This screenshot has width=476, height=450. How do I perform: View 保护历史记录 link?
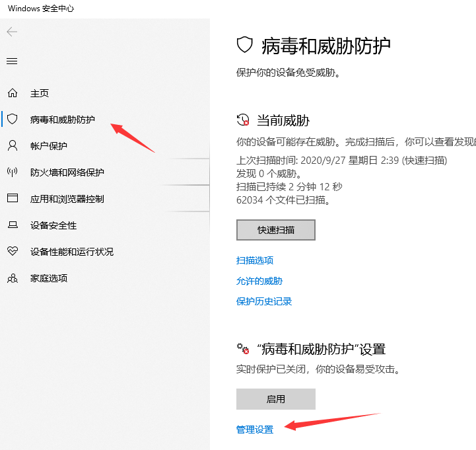[264, 301]
